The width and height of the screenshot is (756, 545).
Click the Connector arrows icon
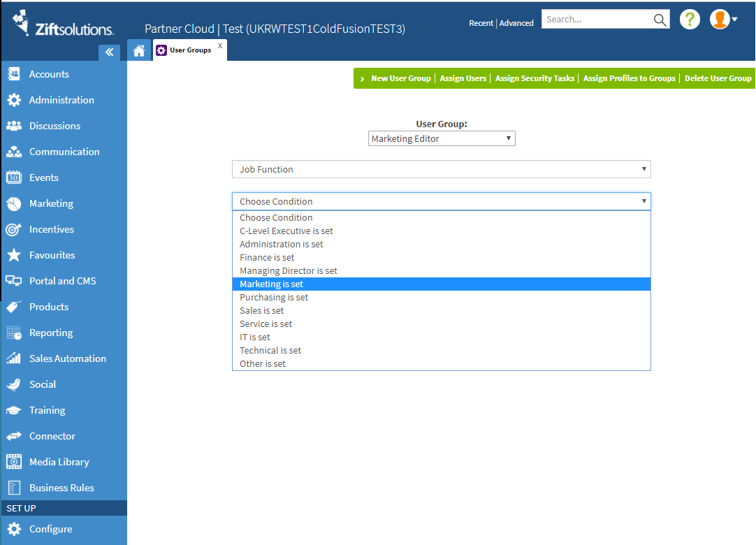(x=13, y=436)
